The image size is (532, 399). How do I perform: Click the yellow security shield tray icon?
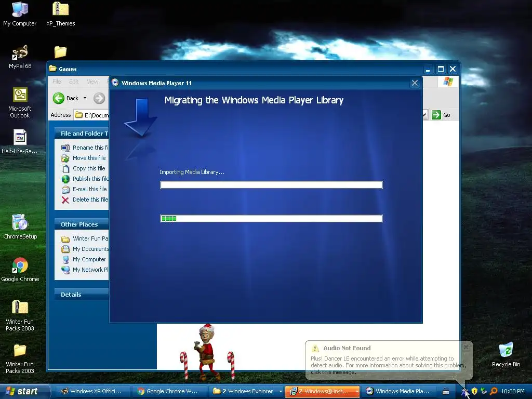474,391
